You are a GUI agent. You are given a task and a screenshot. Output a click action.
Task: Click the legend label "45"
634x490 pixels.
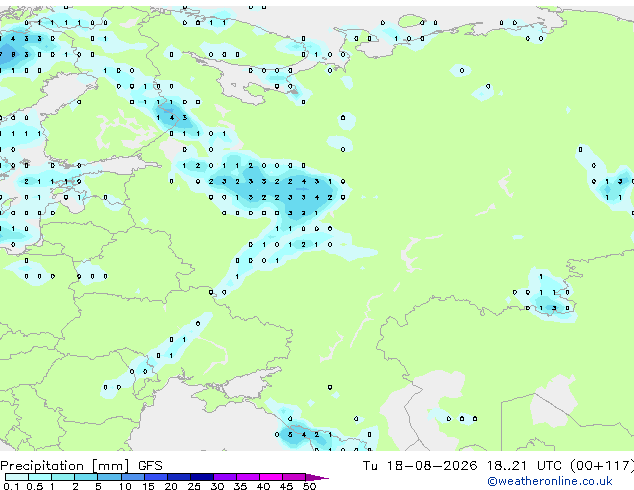[286, 486]
